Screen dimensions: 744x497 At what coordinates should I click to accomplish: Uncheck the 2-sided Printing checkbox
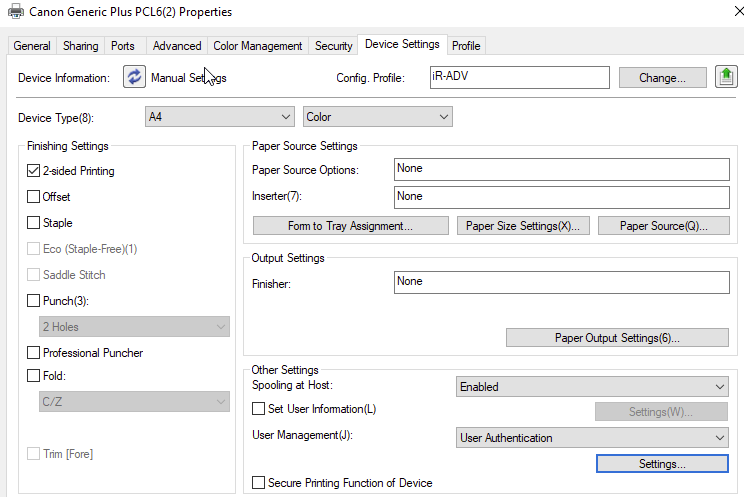pos(33,171)
